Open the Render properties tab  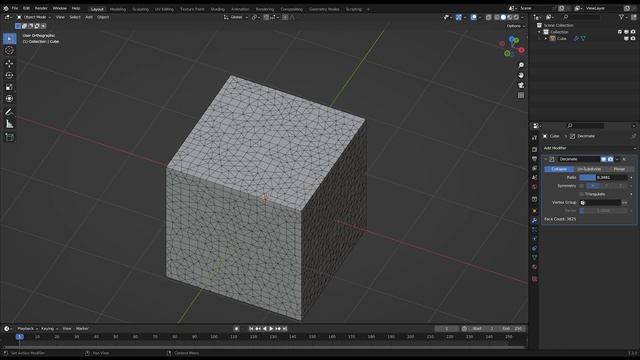pos(534,149)
